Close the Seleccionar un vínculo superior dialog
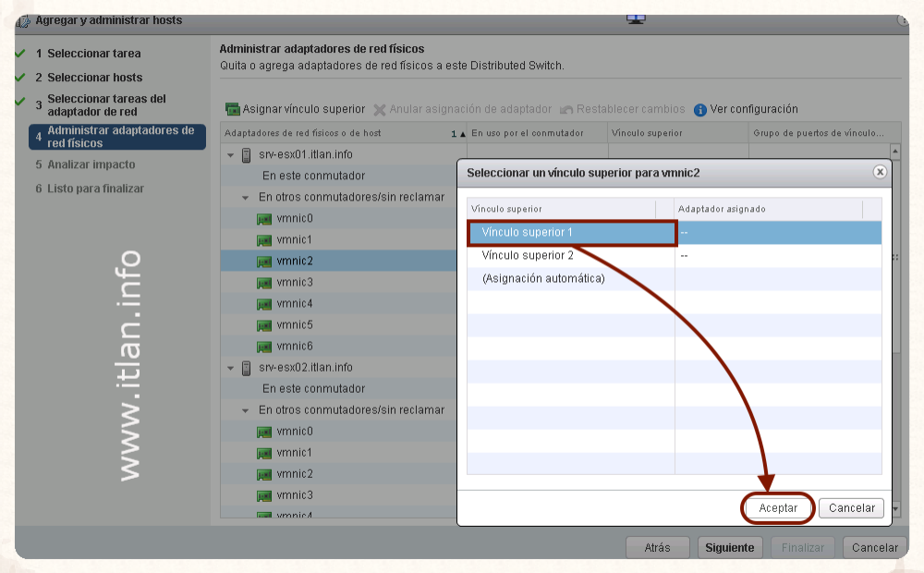The width and height of the screenshot is (924, 573). [x=880, y=172]
